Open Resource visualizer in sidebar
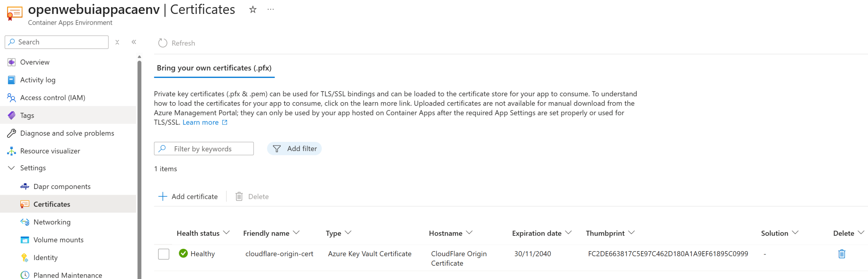Viewport: 868px width, 279px height. coord(50,151)
